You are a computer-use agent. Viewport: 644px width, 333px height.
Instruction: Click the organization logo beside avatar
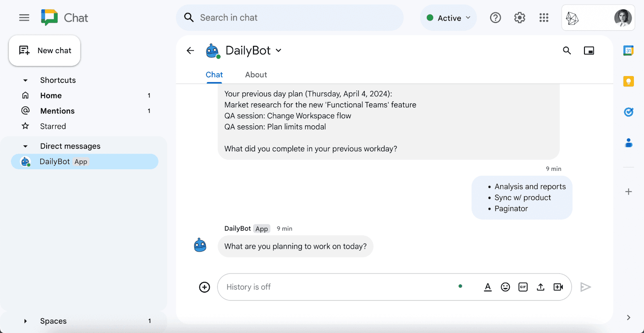point(572,18)
